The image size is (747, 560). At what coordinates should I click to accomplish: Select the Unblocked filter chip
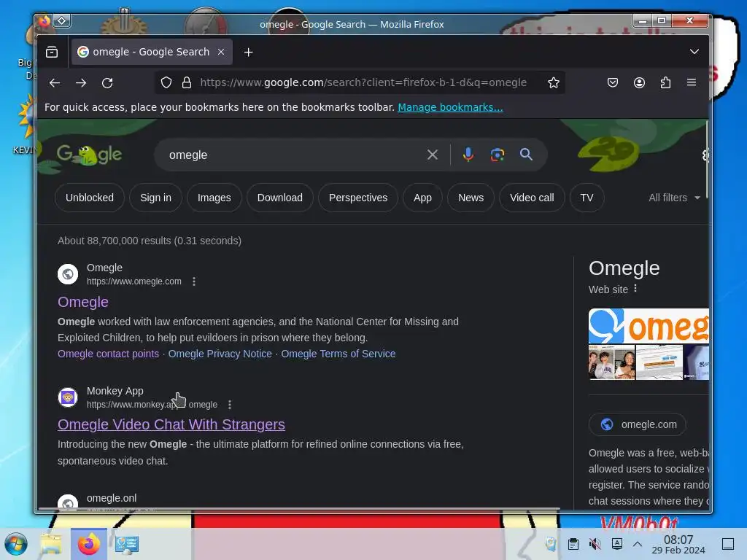coord(90,198)
